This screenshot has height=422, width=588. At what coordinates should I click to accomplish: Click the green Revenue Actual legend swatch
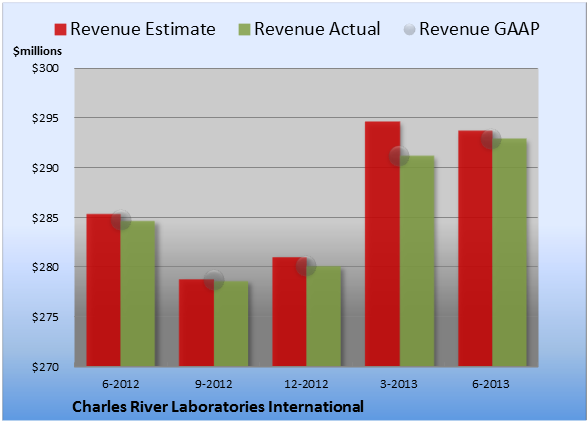tap(244, 29)
